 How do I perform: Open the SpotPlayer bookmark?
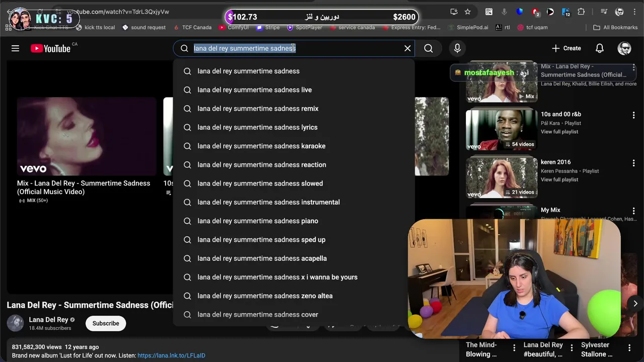click(304, 27)
